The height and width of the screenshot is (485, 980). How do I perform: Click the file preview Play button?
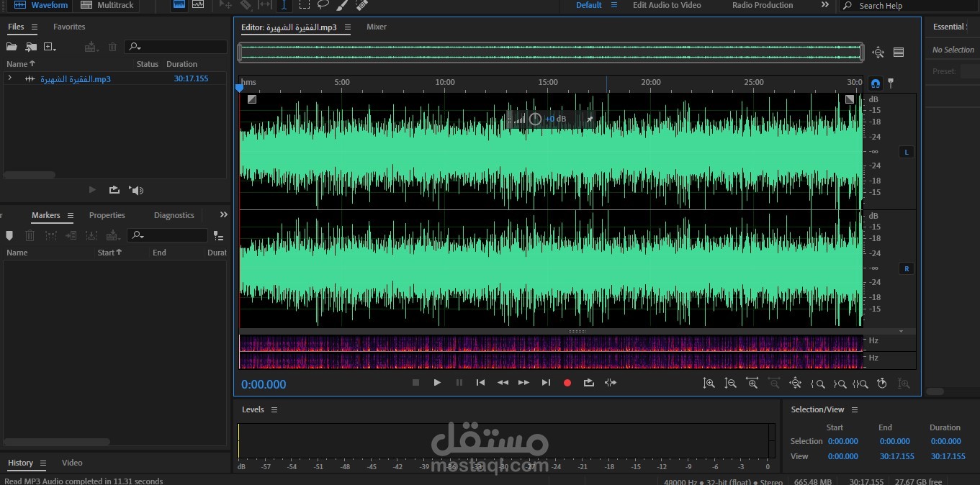(92, 190)
